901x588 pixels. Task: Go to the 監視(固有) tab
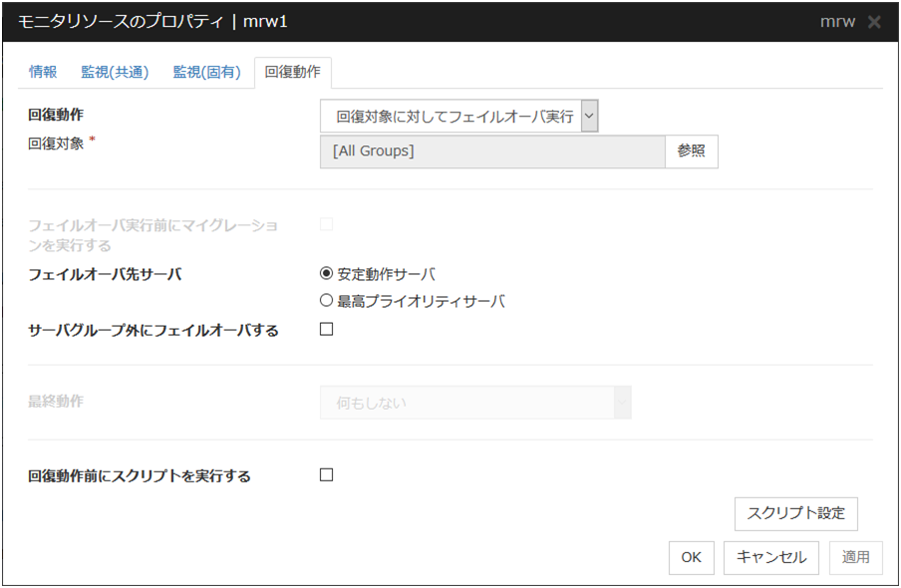pyautogui.click(x=206, y=72)
